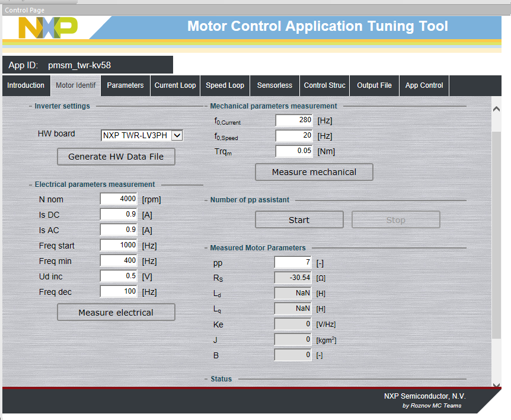Click the App ID value pmsm_twr-kv58

point(79,65)
